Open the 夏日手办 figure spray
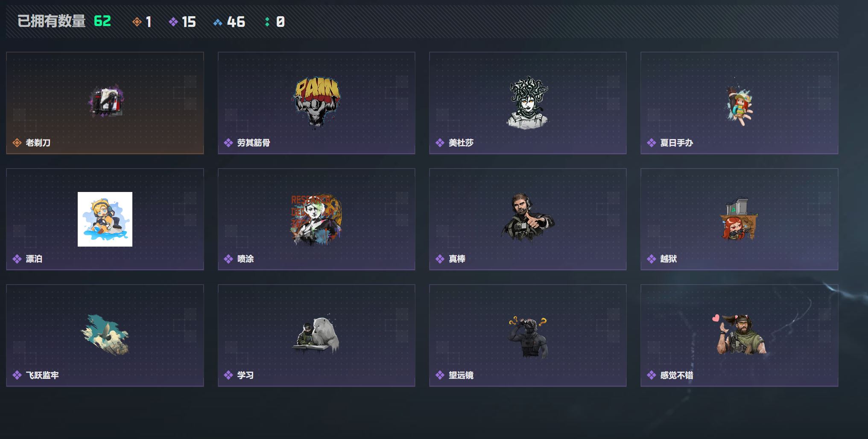 (x=739, y=102)
